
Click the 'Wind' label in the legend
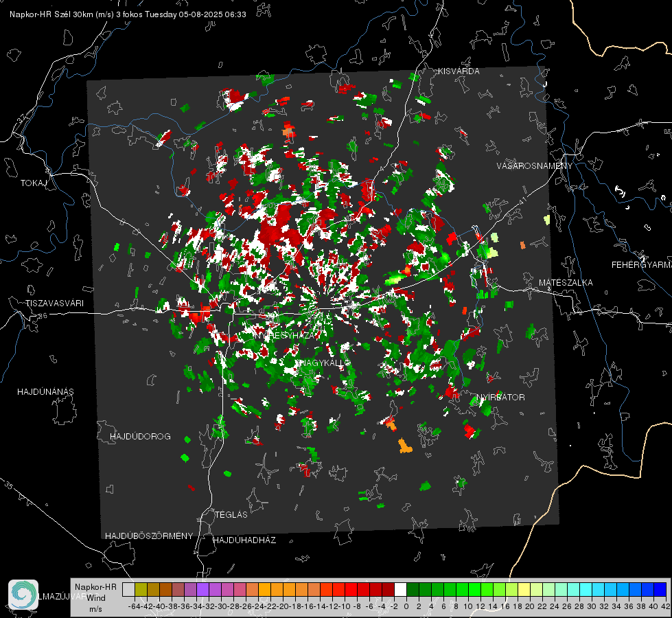pos(96,598)
